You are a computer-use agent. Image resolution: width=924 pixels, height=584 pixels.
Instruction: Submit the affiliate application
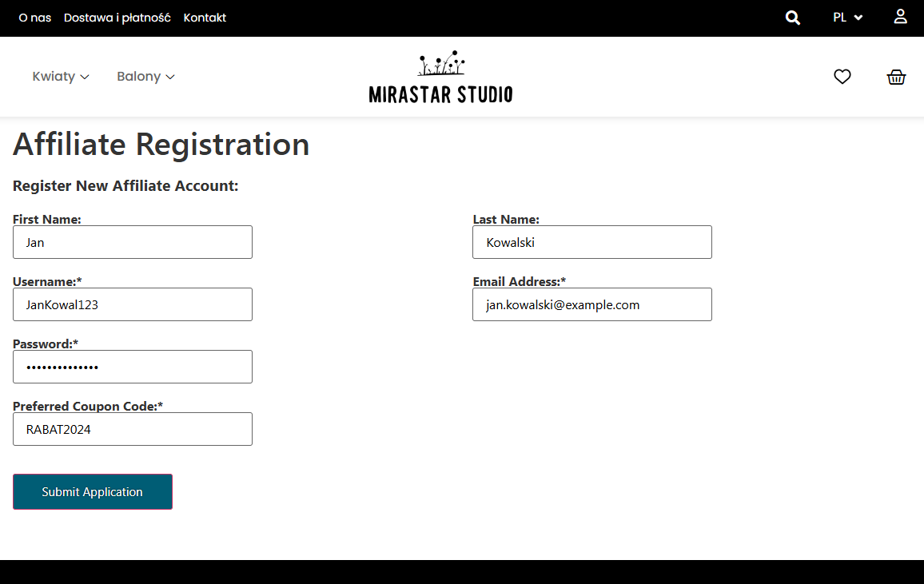pyautogui.click(x=93, y=491)
